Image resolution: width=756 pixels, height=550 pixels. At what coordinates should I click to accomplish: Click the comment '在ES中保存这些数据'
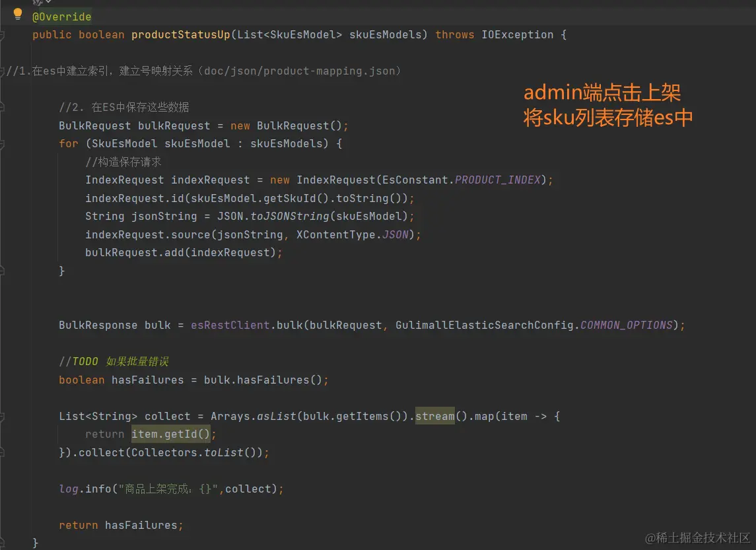point(140,107)
